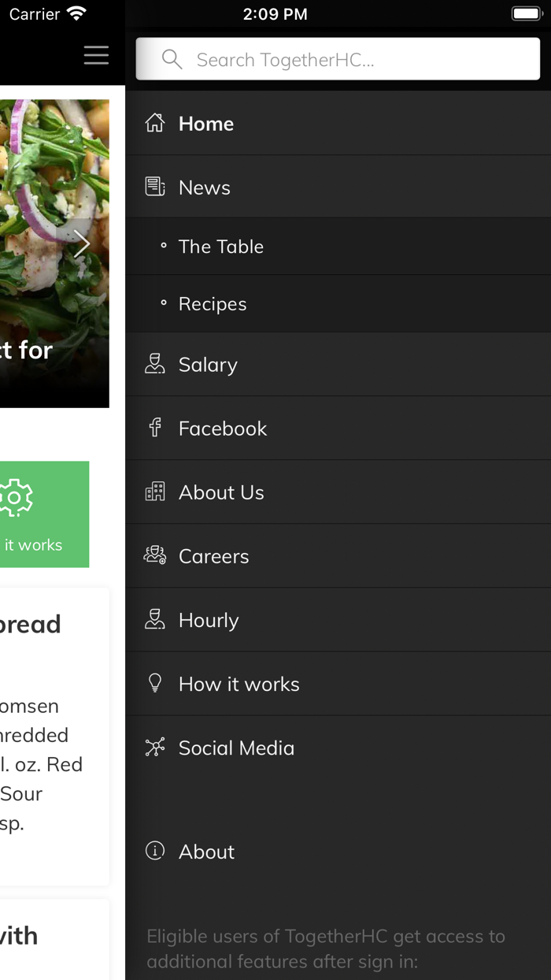Go to the Hourly menu entry
Image resolution: width=551 pixels, height=980 pixels.
(209, 620)
